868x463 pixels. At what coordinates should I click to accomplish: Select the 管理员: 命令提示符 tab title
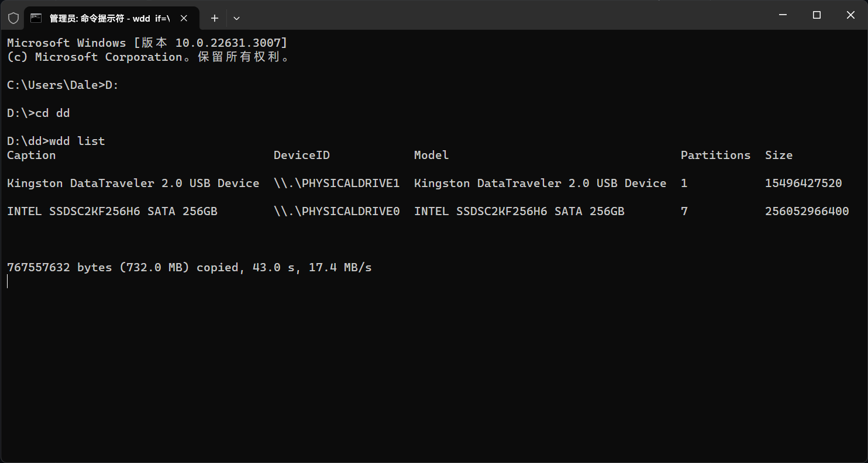coord(109,18)
